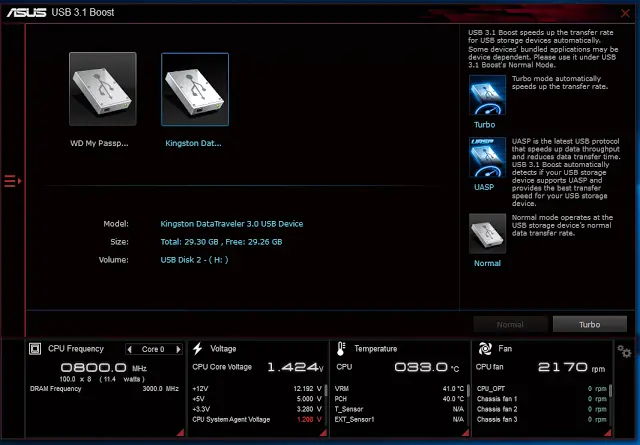Click the CPU Frequency chip icon

35,349
